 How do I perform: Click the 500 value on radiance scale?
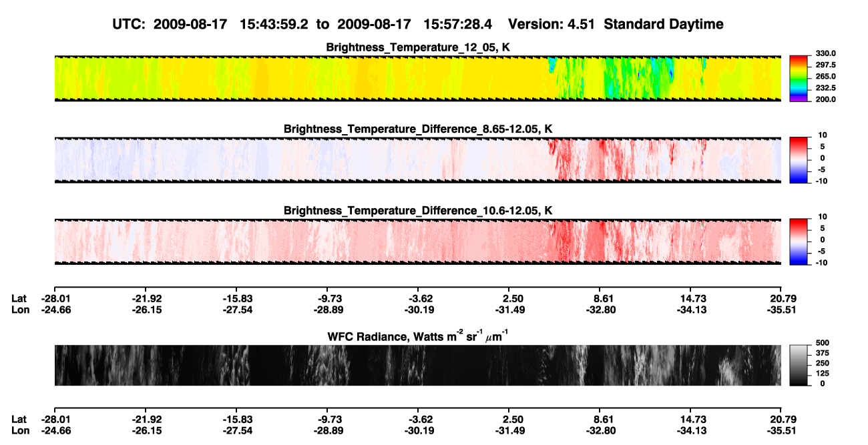click(x=821, y=343)
